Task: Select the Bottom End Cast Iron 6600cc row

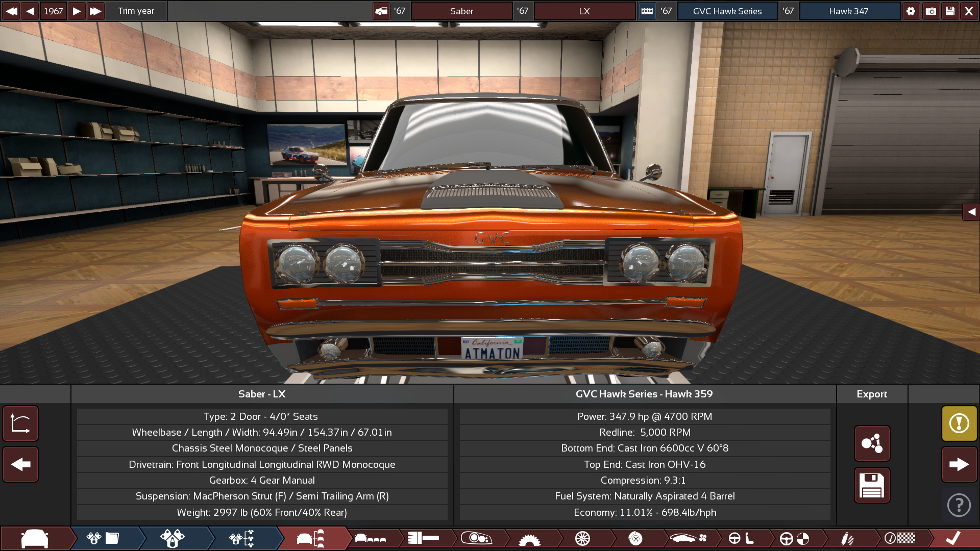Action: click(645, 448)
